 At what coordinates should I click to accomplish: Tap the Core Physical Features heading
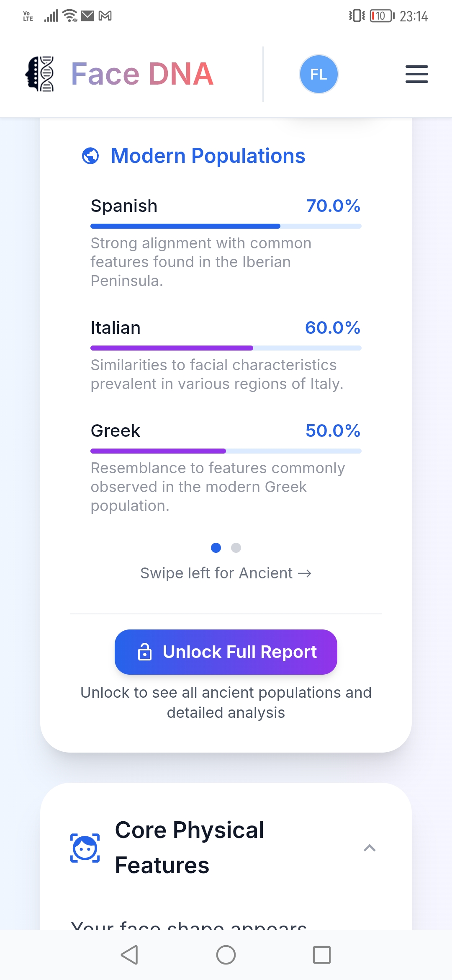pyautogui.click(x=190, y=848)
